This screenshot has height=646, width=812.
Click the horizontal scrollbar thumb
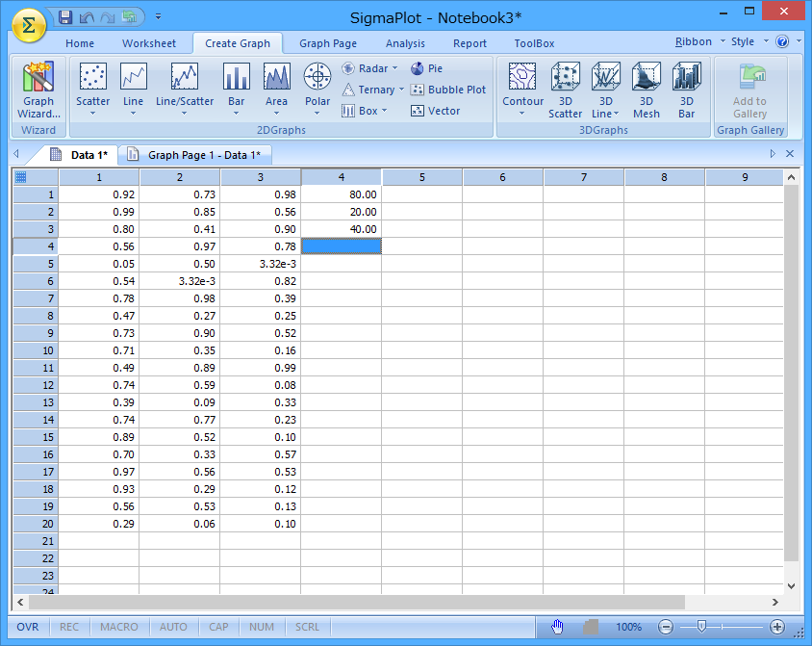point(357,602)
